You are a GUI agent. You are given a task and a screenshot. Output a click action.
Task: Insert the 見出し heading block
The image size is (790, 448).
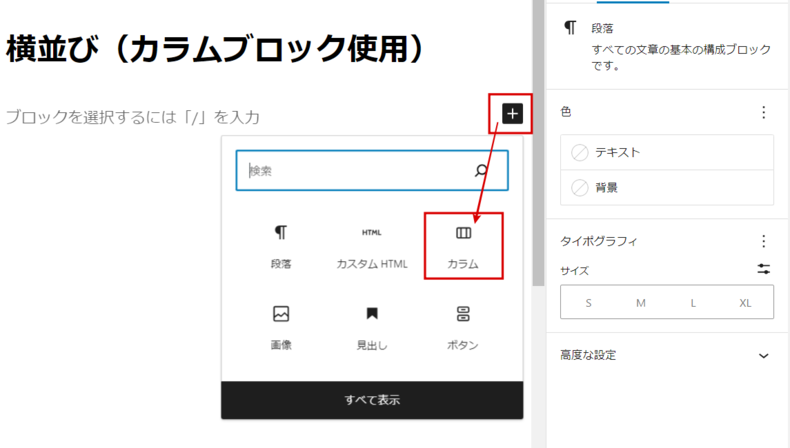coord(372,328)
